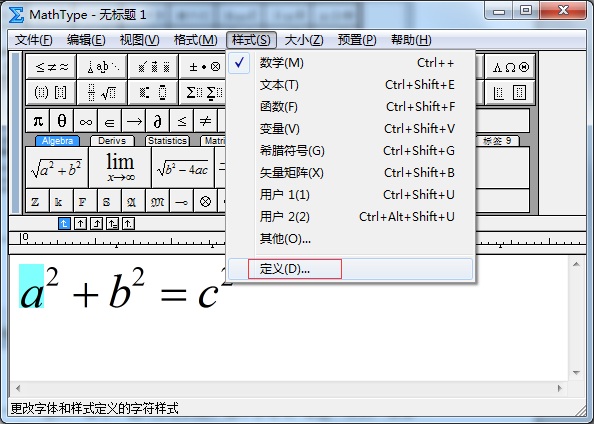Insert the Fraktur A symbol
Image resolution: width=594 pixels, height=424 pixels.
[133, 201]
